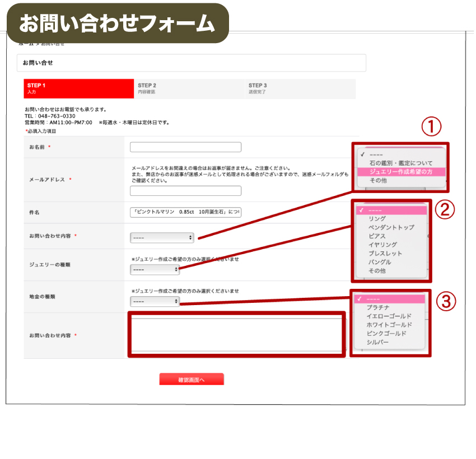Choose プラチナ metal option
This screenshot has height=459, width=476.
pos(390,307)
